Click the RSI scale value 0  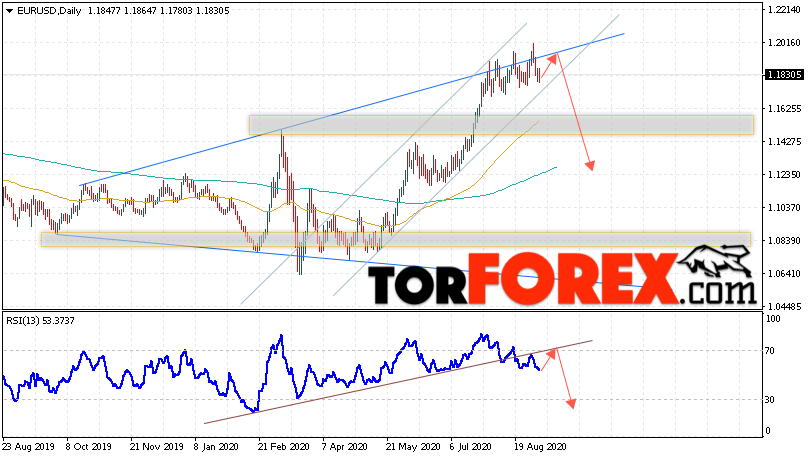768,431
